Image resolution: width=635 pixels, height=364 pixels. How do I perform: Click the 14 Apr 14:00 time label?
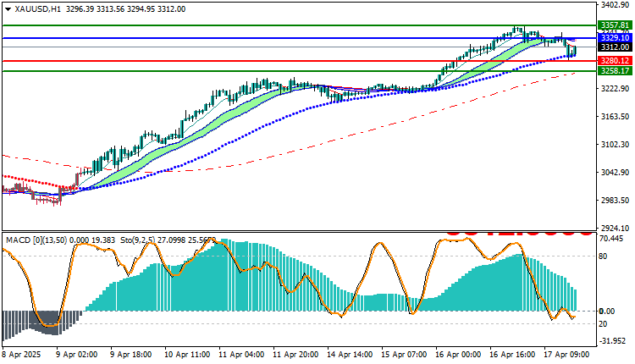click(350, 355)
